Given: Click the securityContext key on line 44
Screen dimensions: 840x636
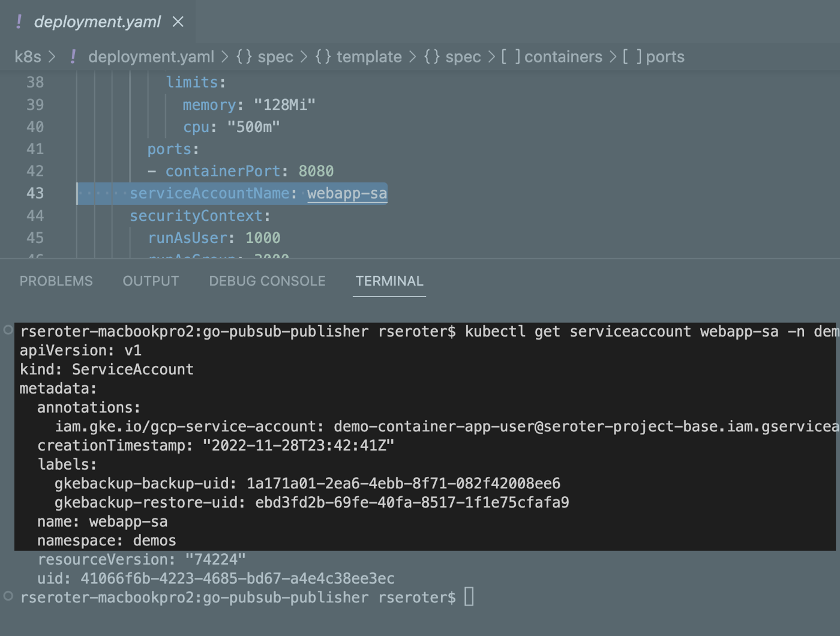Looking at the screenshot, I should click(x=196, y=215).
